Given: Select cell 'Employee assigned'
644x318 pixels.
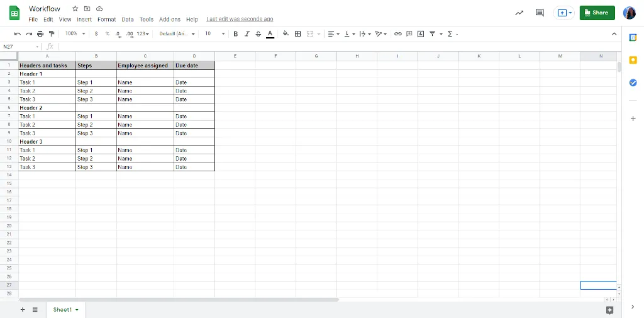Looking at the screenshot, I should tap(145, 65).
